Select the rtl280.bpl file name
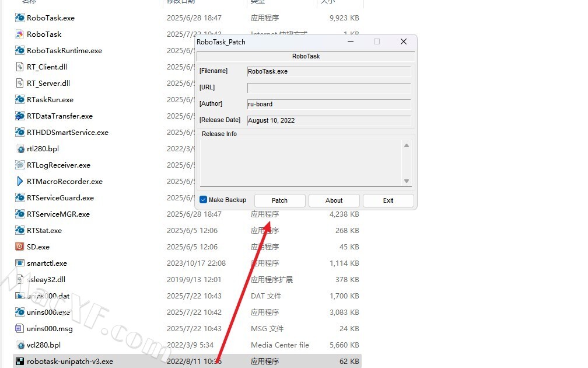588x368 pixels. click(43, 149)
